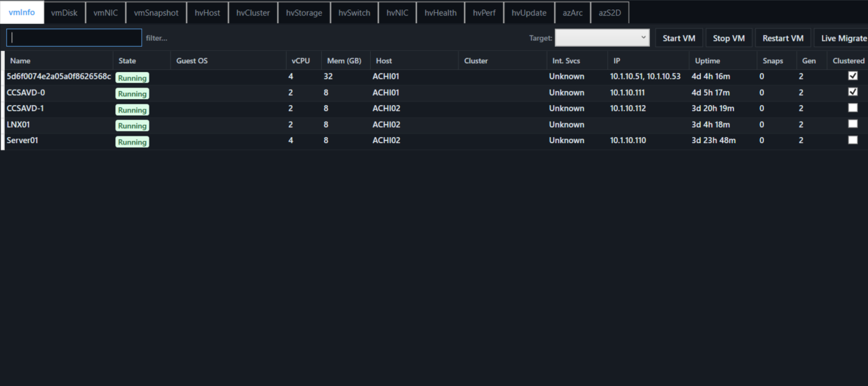Open the Target dropdown list
This screenshot has width=868, height=386.
pos(602,38)
